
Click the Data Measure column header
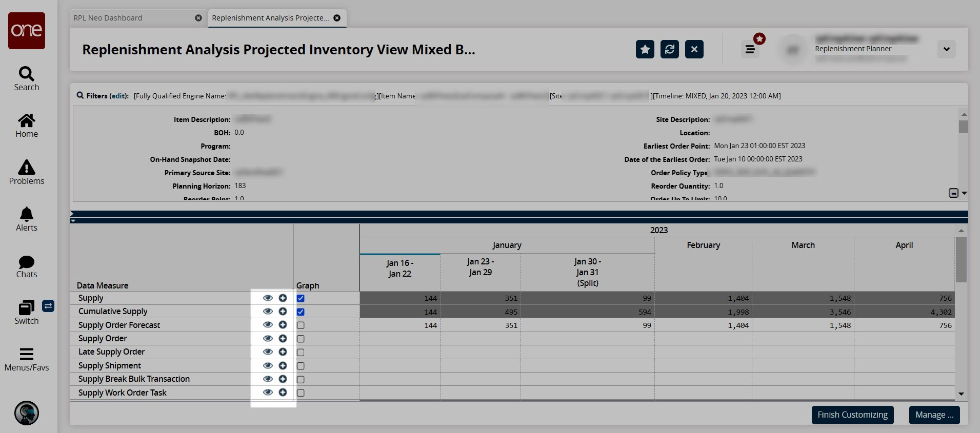click(103, 285)
